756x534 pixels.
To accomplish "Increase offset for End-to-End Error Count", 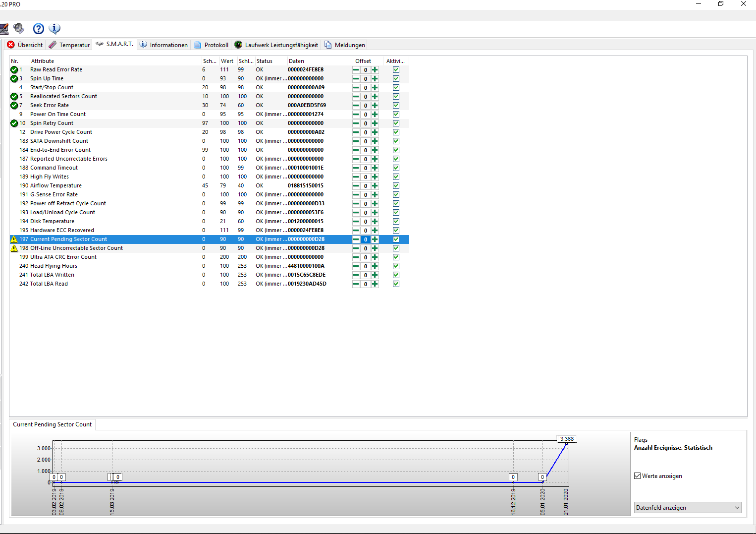I will [375, 150].
